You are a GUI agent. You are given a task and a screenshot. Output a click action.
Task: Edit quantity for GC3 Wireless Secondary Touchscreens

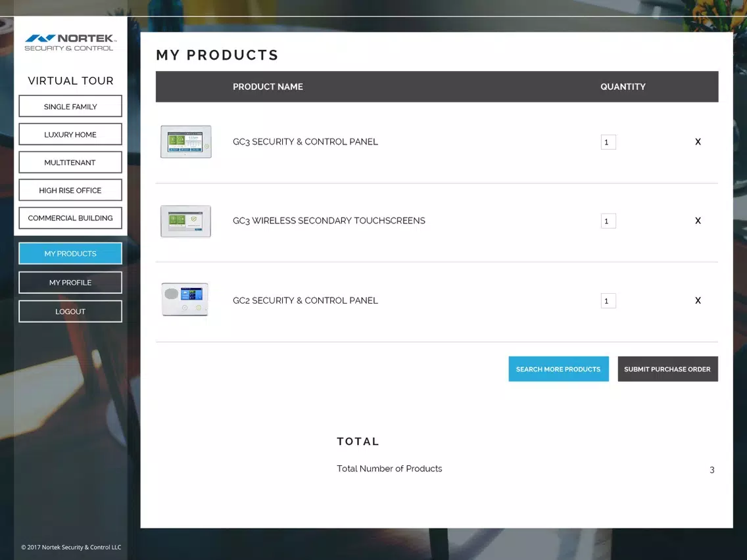pos(608,221)
